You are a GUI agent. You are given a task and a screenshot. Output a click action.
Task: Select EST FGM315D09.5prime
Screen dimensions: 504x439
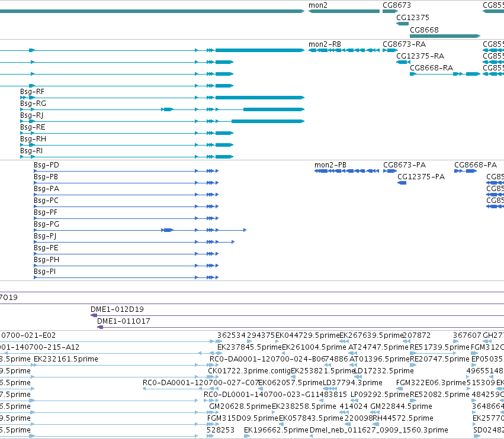[x=242, y=418]
